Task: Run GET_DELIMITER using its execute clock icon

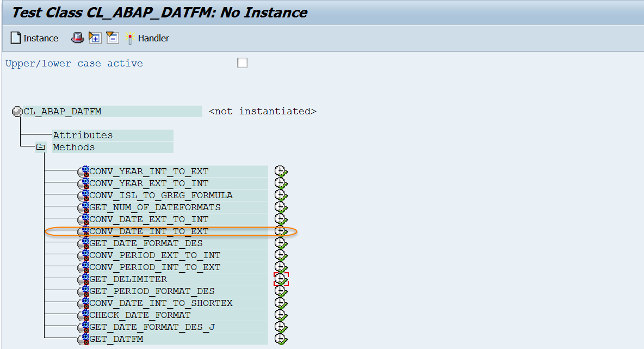Action: pyautogui.click(x=281, y=279)
